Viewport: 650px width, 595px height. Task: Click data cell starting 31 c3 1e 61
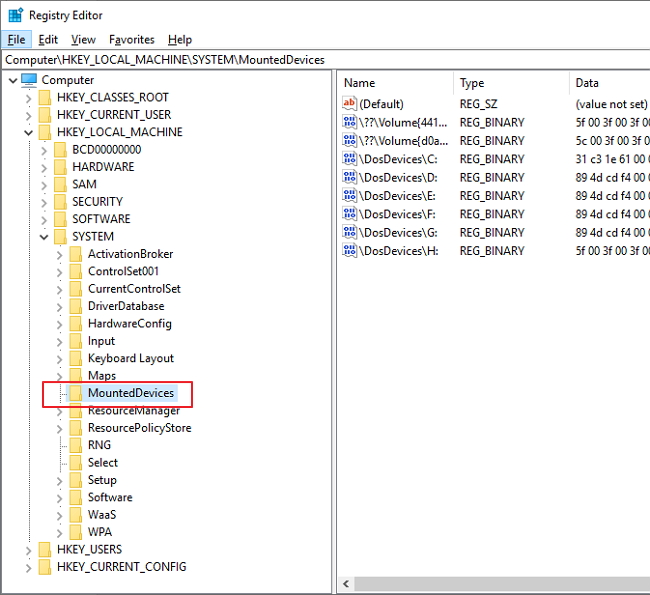pyautogui.click(x=611, y=159)
